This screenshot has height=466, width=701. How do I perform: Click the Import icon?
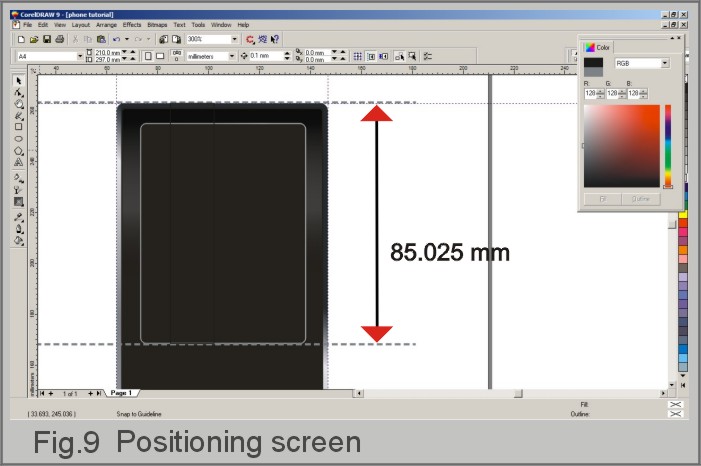pos(163,39)
